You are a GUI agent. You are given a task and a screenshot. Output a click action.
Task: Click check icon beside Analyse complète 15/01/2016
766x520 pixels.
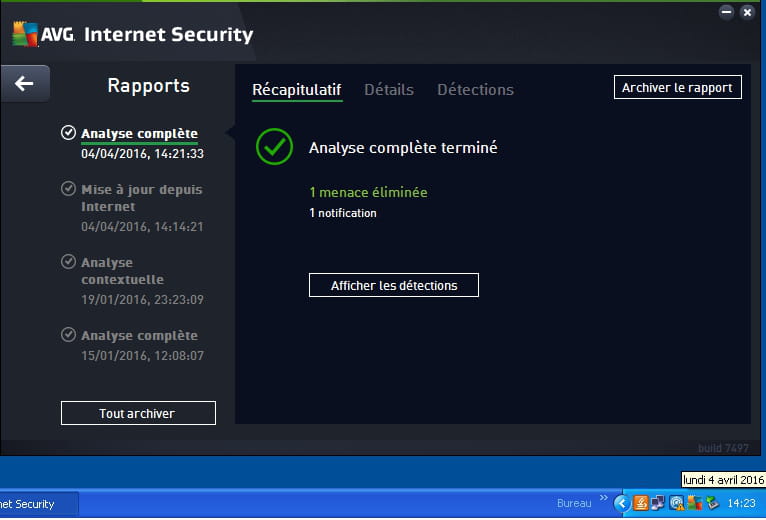coord(68,335)
